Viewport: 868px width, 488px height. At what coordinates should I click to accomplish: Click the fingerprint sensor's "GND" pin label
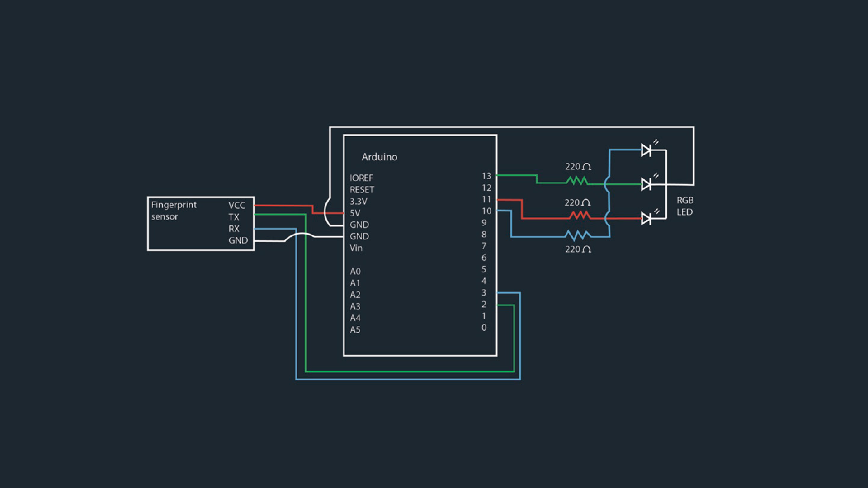point(238,240)
